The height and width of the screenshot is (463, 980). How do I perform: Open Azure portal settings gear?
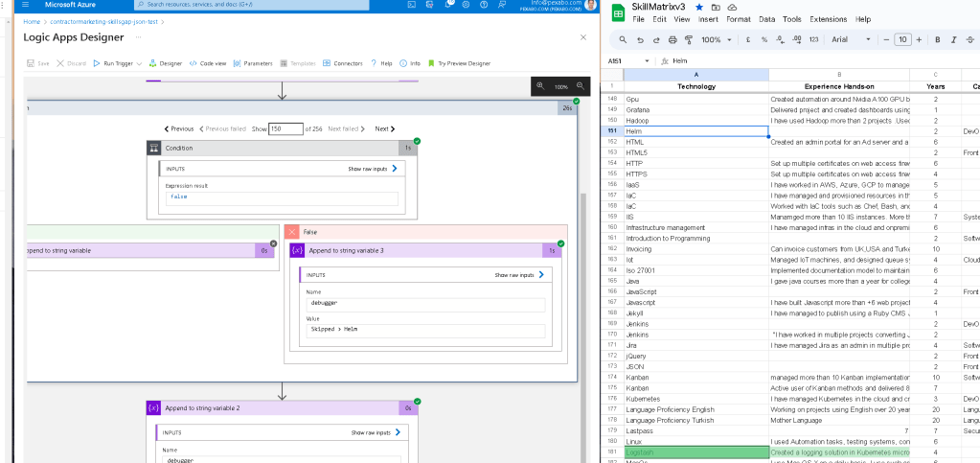point(466,5)
